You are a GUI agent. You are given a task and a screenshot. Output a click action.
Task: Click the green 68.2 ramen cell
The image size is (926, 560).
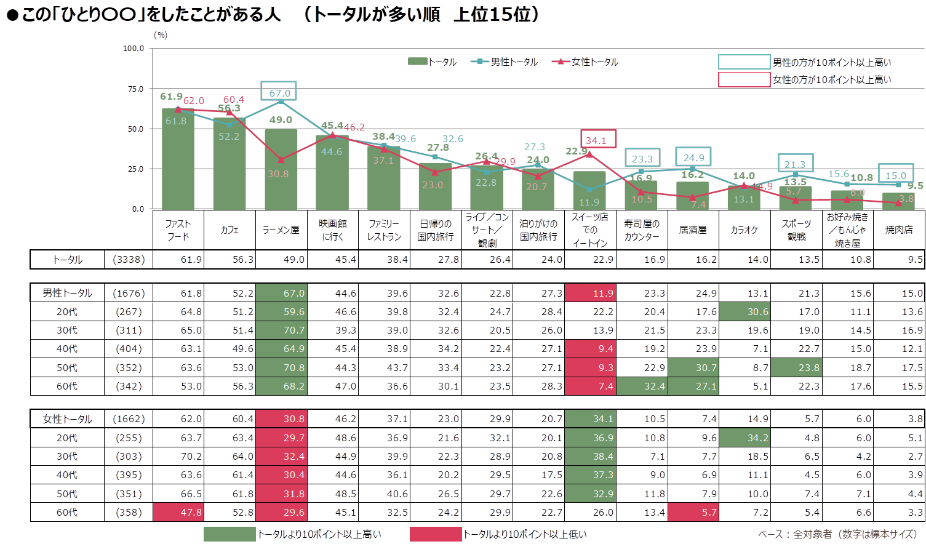(281, 386)
